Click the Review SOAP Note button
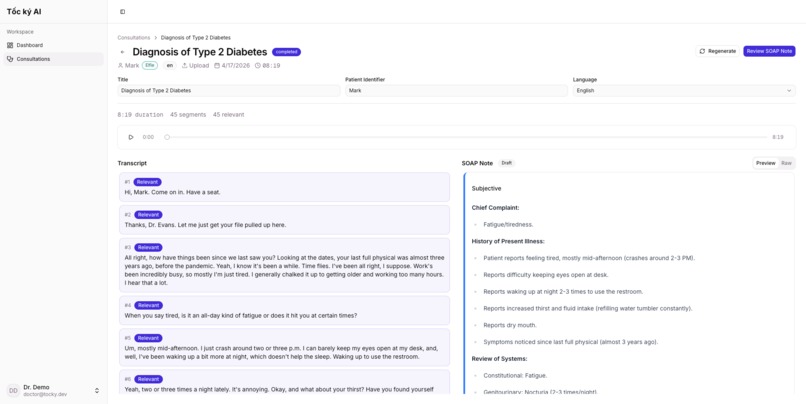Image resolution: width=806 pixels, height=404 pixels. coord(769,51)
